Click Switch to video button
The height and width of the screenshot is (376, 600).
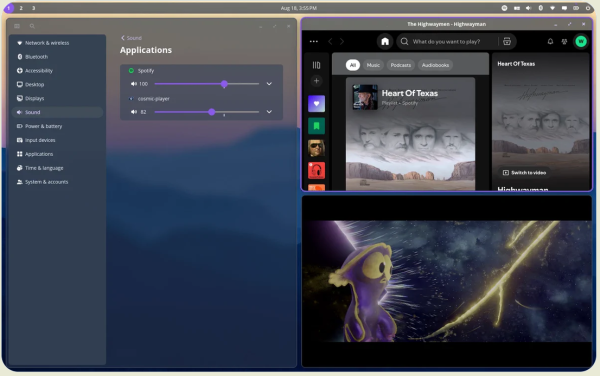(x=524, y=173)
